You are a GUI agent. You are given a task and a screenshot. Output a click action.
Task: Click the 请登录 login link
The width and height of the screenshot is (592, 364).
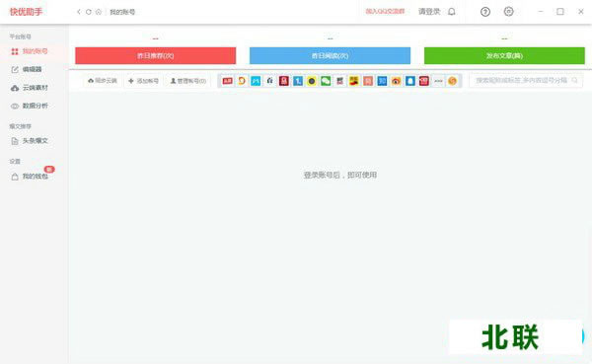[429, 12]
